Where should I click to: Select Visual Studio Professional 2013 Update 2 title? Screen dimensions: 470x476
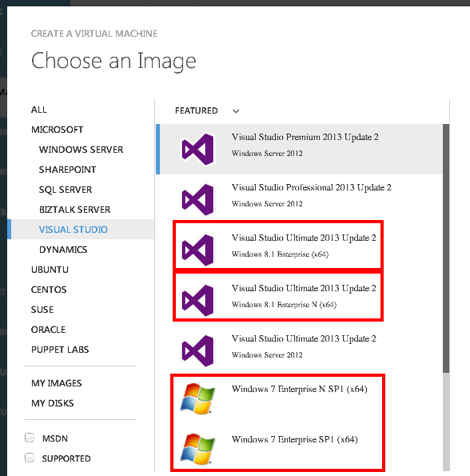pyautogui.click(x=312, y=188)
